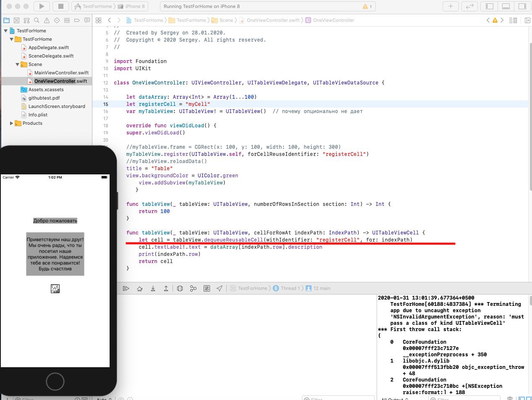532x400 pixels.
Task: Click the Debug View Hierarchy button
Action: pyautogui.click(x=180, y=288)
